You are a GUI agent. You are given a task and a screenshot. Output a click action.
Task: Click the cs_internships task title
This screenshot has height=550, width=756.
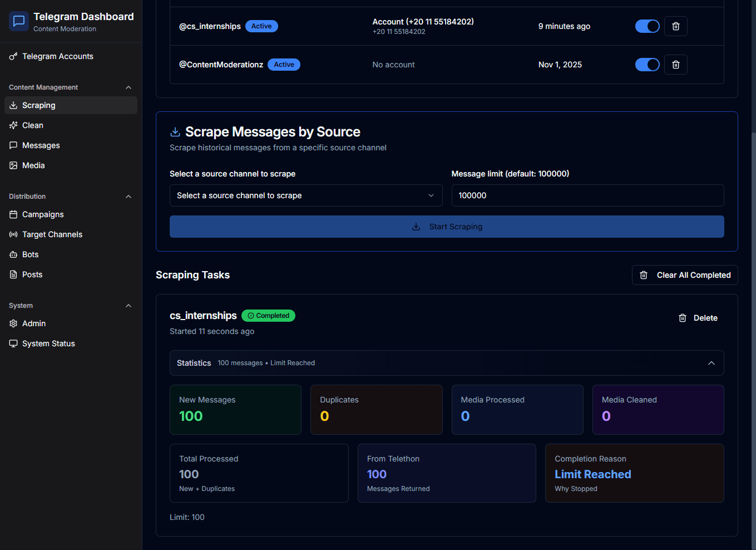pyautogui.click(x=203, y=316)
